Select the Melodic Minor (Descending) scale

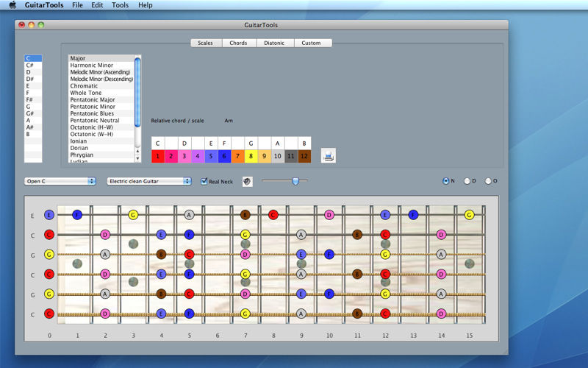pyautogui.click(x=101, y=79)
